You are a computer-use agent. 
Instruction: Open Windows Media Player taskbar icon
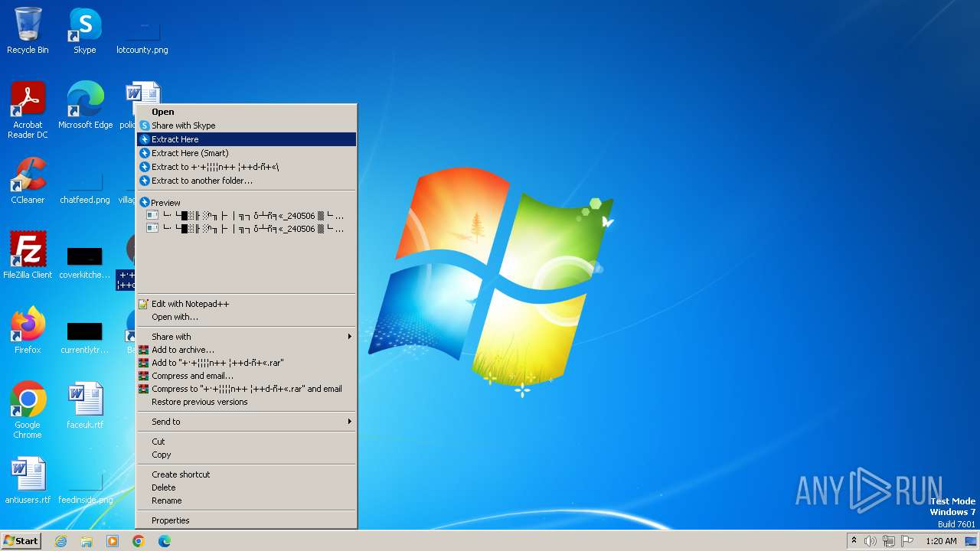113,541
